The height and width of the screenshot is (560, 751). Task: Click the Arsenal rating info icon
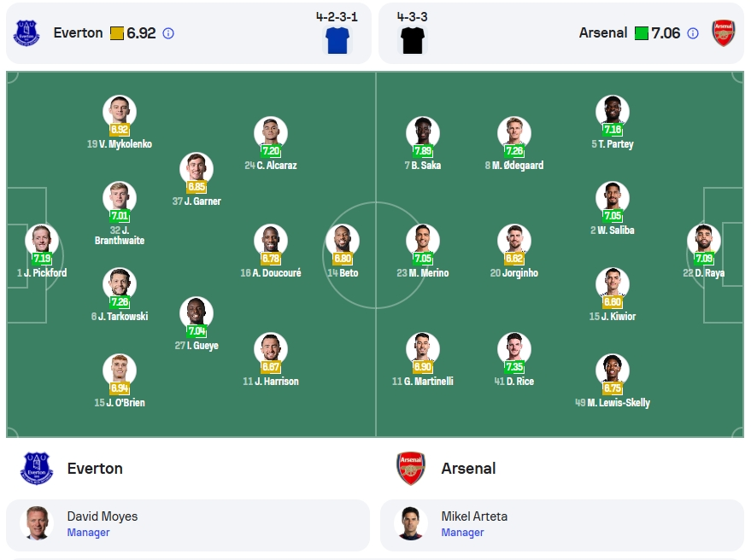click(693, 33)
